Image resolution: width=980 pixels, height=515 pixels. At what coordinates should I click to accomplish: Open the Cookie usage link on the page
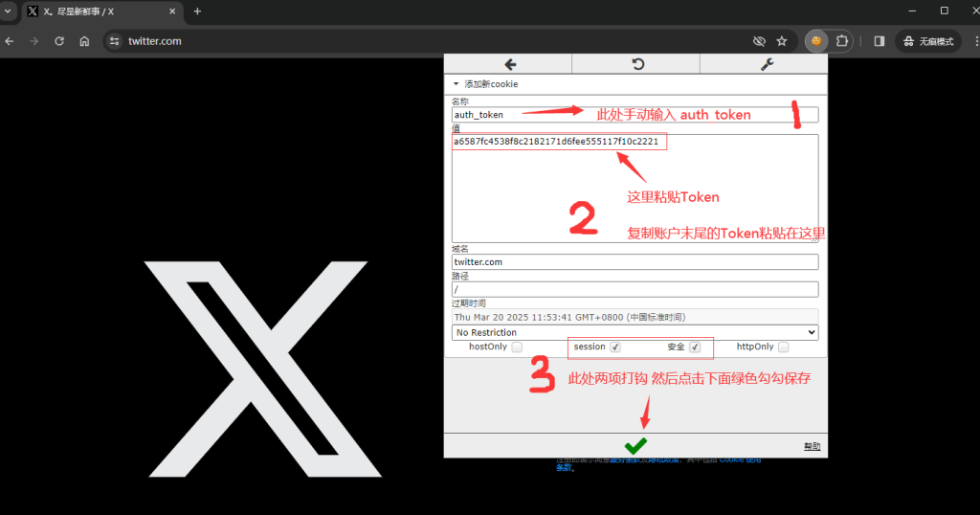[x=740, y=460]
